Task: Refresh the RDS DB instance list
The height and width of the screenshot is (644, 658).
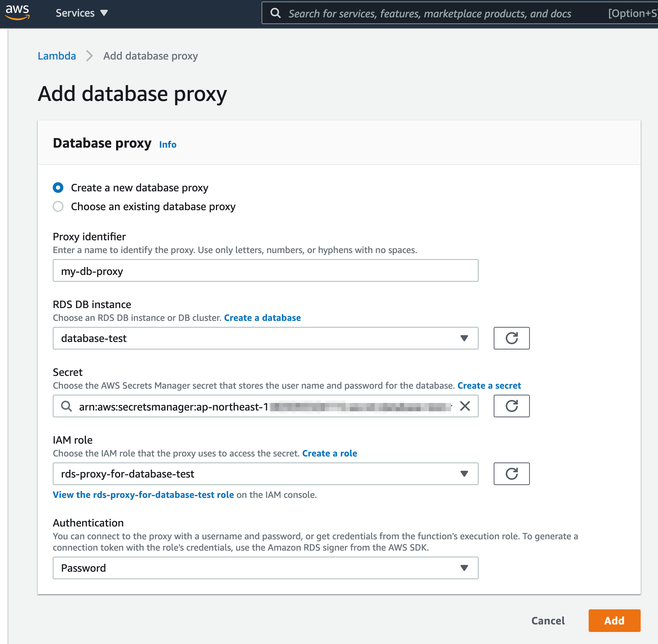Action: coord(511,338)
